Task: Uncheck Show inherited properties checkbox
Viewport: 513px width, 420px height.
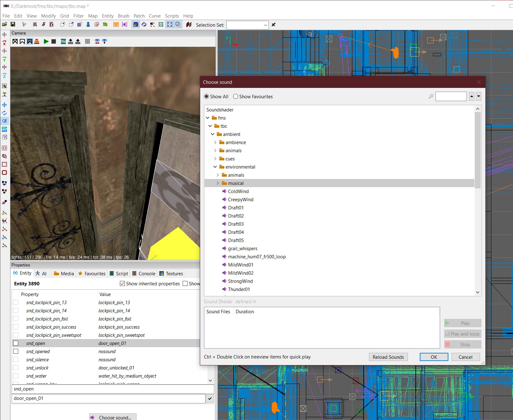Action: [122, 284]
